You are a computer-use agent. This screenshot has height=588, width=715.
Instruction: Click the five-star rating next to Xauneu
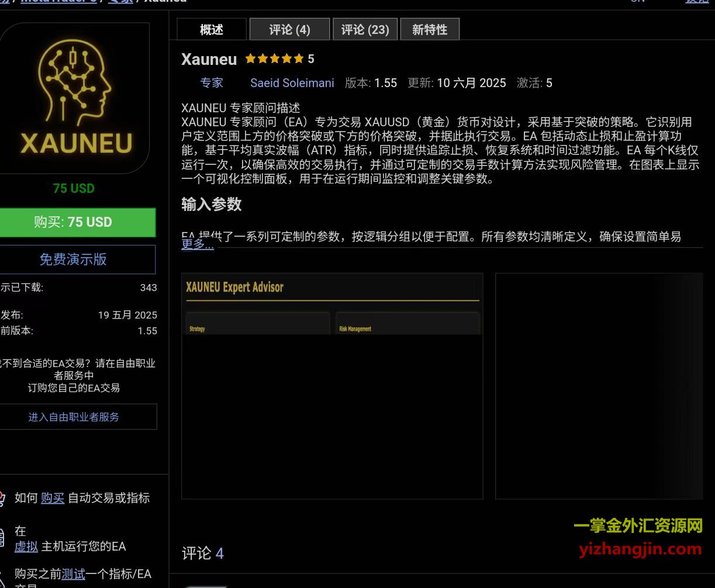275,59
